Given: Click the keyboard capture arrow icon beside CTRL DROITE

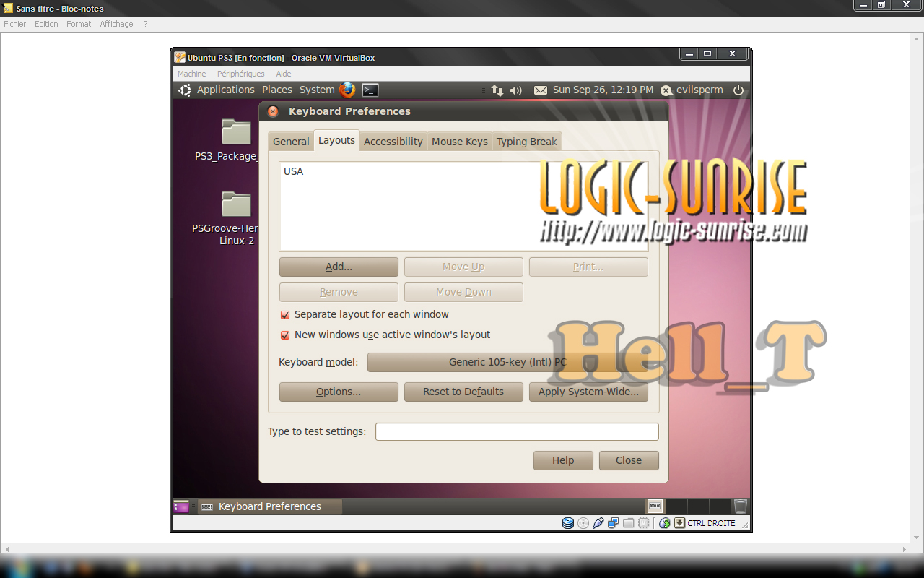Looking at the screenshot, I should tap(679, 523).
